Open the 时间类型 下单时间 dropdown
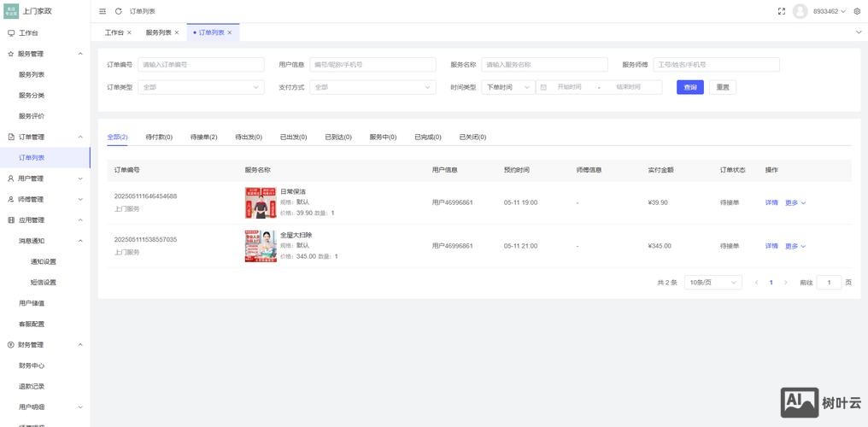The image size is (868, 427). 508,87
